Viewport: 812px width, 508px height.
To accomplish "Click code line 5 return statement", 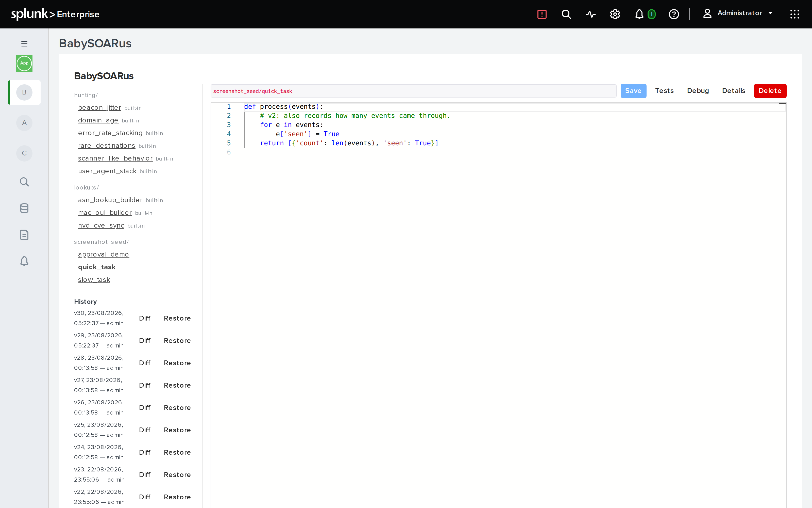I will click(349, 143).
